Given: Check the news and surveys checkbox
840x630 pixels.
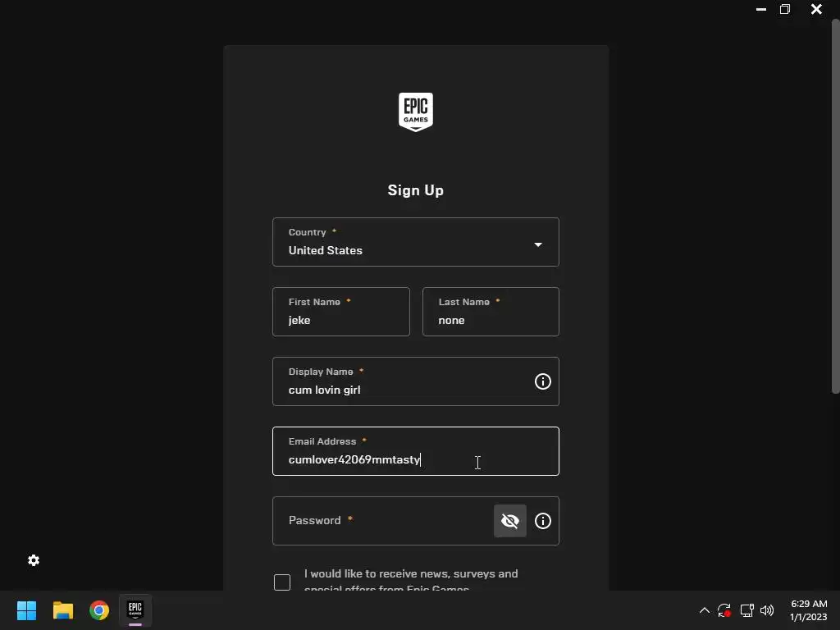Looking at the screenshot, I should pyautogui.click(x=282, y=582).
